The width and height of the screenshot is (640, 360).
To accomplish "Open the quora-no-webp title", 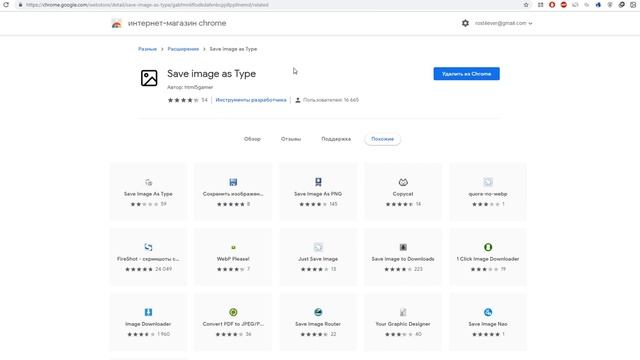I will [488, 194].
